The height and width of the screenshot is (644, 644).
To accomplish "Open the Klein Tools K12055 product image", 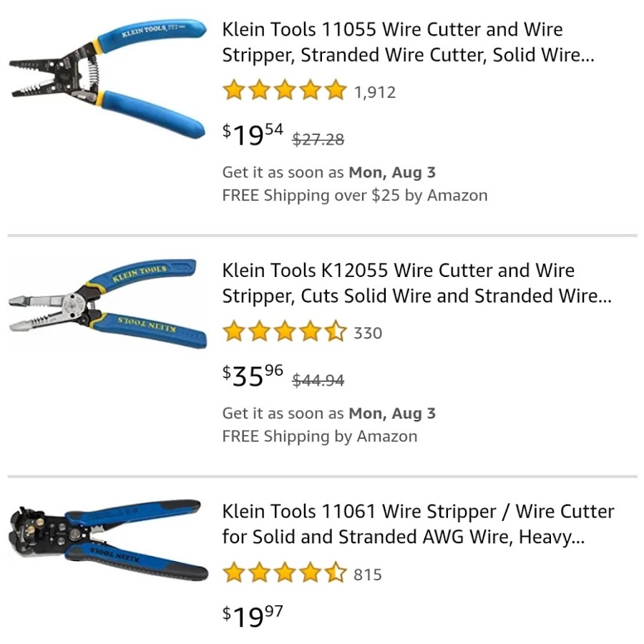I will pos(107,304).
